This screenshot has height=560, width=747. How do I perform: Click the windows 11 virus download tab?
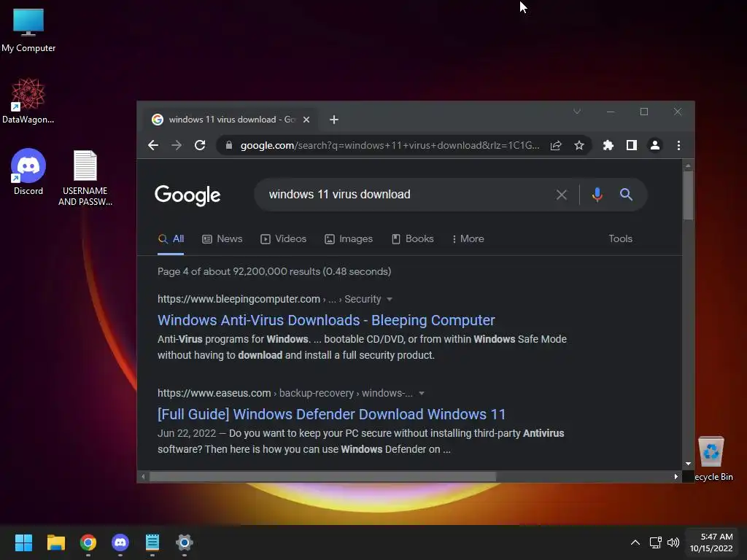click(230, 120)
